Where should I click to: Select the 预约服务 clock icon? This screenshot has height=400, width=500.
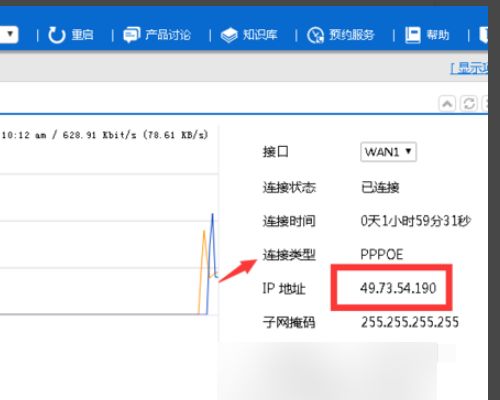coord(315,35)
